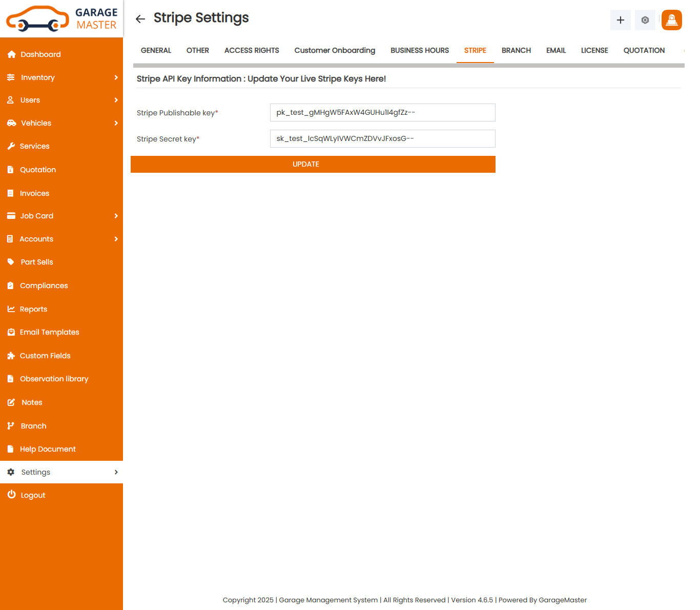
Task: Click the Services wrench icon
Action: [11, 146]
